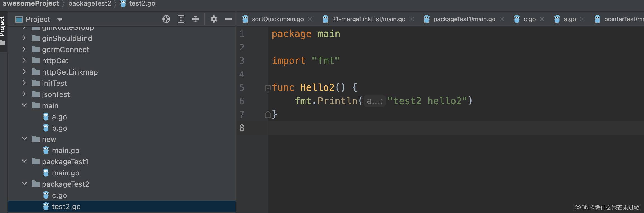Click test2.go in the breadcrumb
Viewport: 644px width, 213px height.
(x=142, y=3)
